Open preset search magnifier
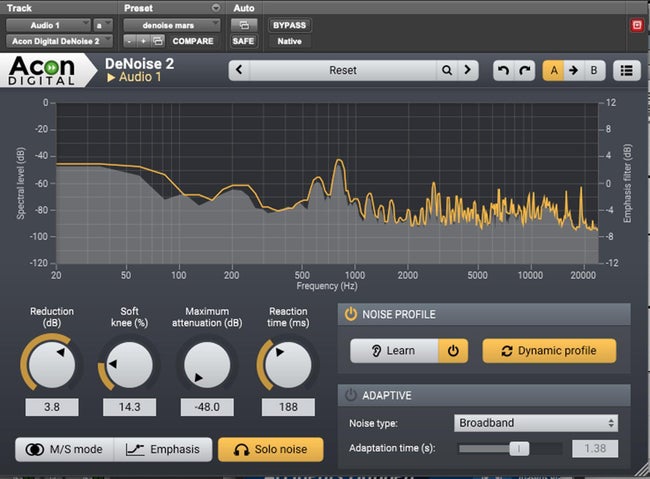Image resolution: width=650 pixels, height=479 pixels. tap(447, 70)
